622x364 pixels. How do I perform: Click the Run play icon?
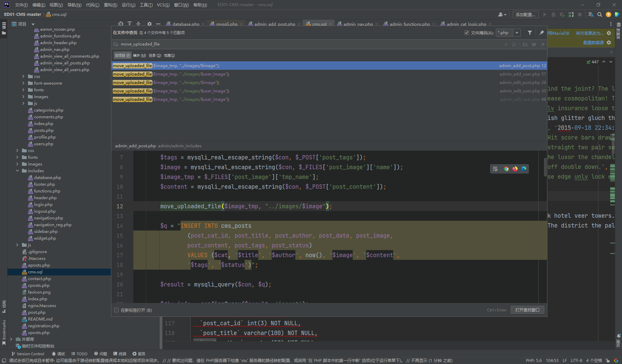[x=545, y=14]
